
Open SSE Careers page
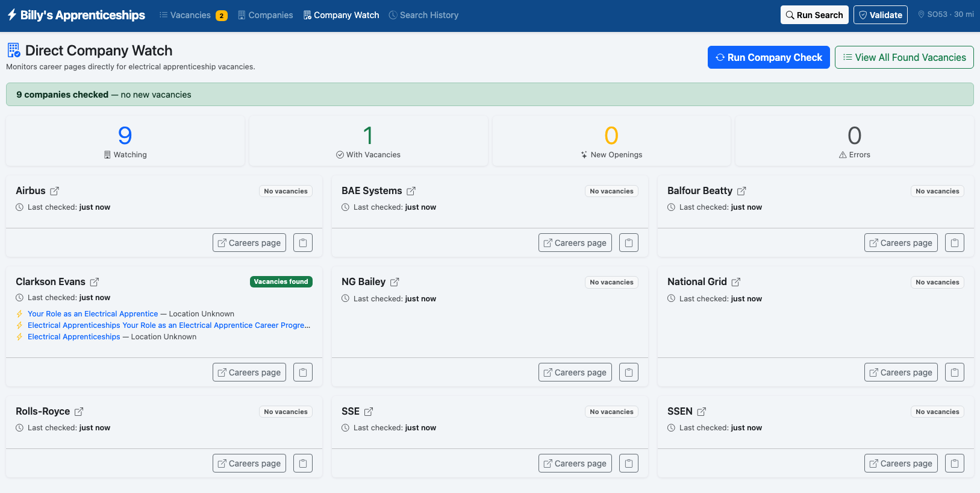pos(575,463)
